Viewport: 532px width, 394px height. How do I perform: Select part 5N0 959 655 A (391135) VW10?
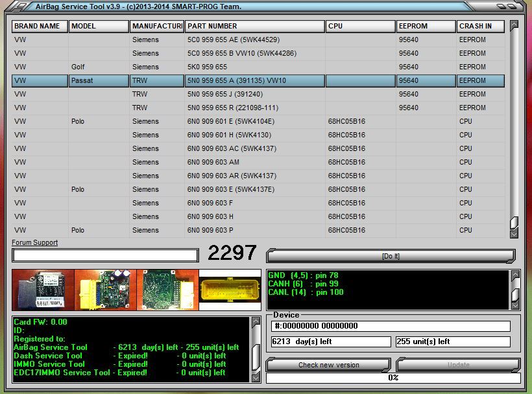258,80
